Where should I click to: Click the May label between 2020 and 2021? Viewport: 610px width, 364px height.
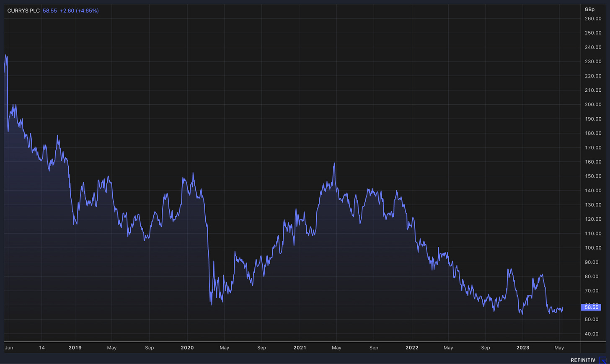(225, 348)
